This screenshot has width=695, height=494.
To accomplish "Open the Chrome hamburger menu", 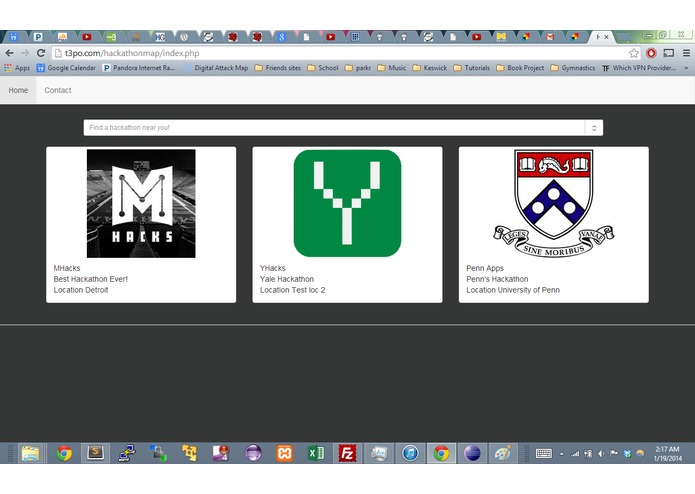I will (x=686, y=53).
